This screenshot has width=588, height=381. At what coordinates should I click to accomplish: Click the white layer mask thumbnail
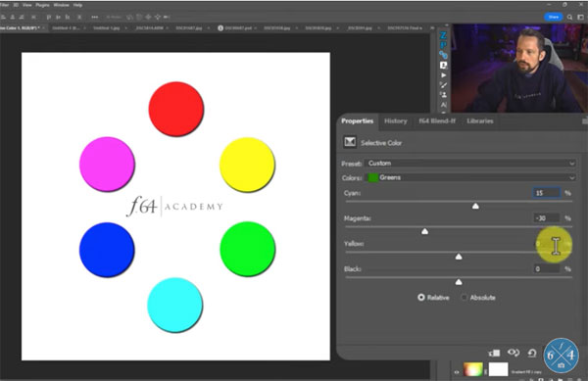(499, 369)
